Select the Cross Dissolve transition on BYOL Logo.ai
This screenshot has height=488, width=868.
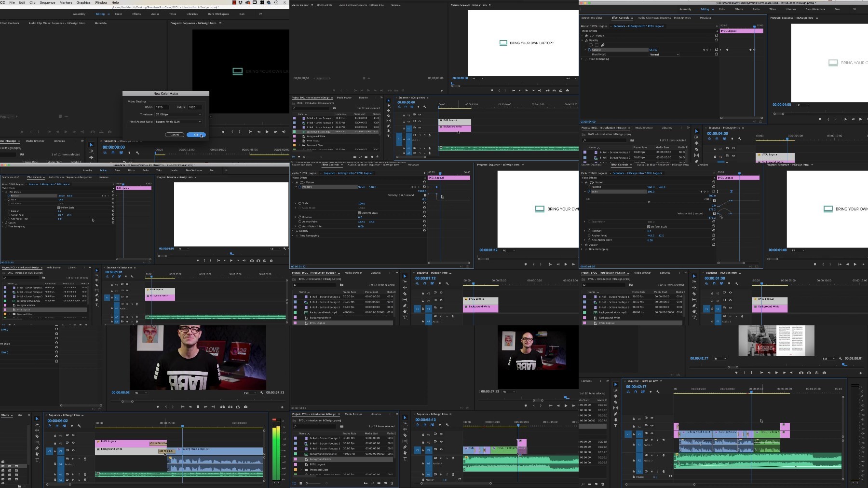point(158,443)
